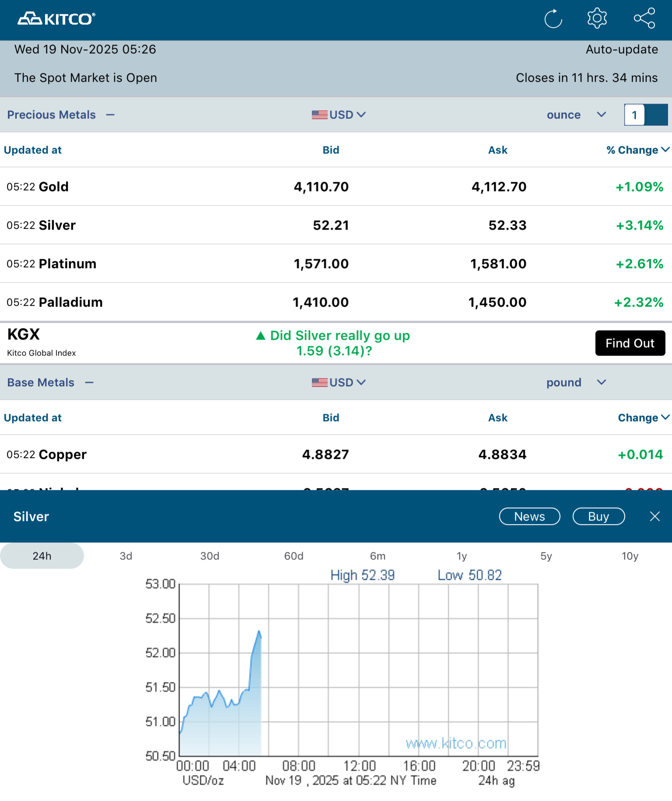The image size is (672, 801).
Task: Tap the 'Did Silver really go up' link
Action: pyautogui.click(x=333, y=343)
